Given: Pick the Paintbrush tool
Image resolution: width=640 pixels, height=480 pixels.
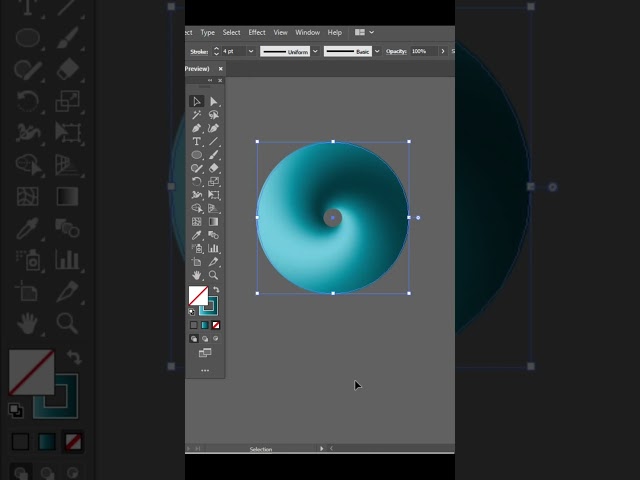Looking at the screenshot, I should 213,155.
